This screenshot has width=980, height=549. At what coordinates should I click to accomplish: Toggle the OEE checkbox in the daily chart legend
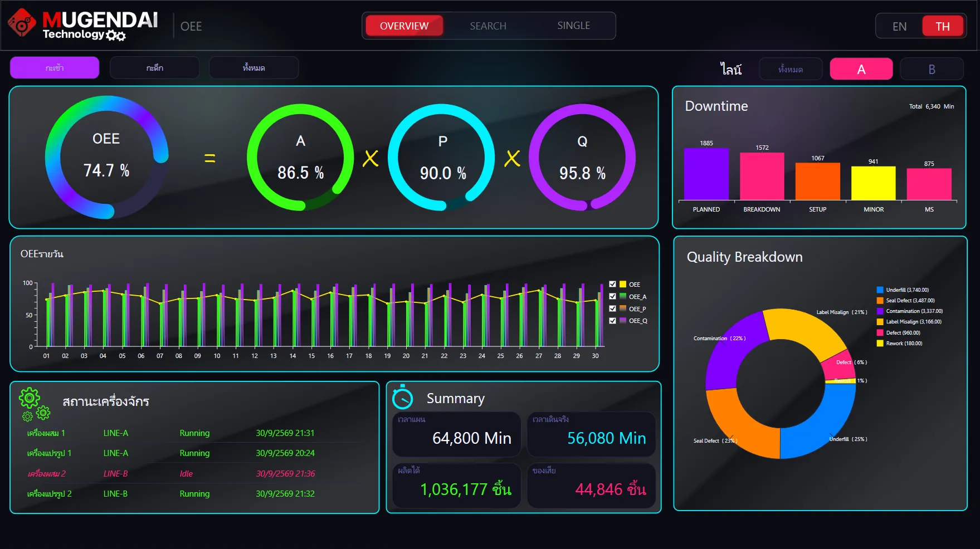[x=612, y=284]
